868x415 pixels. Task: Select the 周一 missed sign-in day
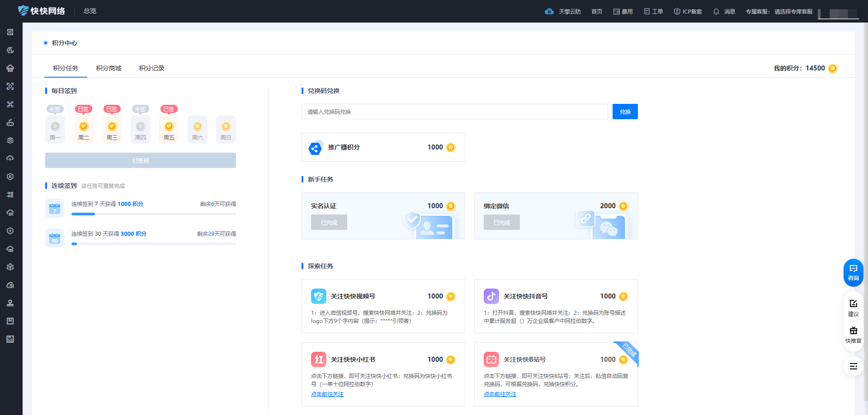coord(55,127)
